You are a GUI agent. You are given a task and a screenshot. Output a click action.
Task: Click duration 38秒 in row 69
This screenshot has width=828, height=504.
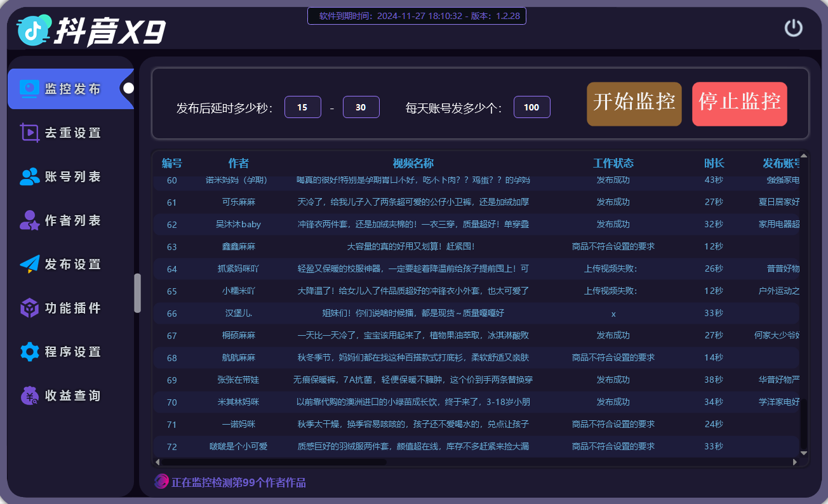pyautogui.click(x=714, y=380)
